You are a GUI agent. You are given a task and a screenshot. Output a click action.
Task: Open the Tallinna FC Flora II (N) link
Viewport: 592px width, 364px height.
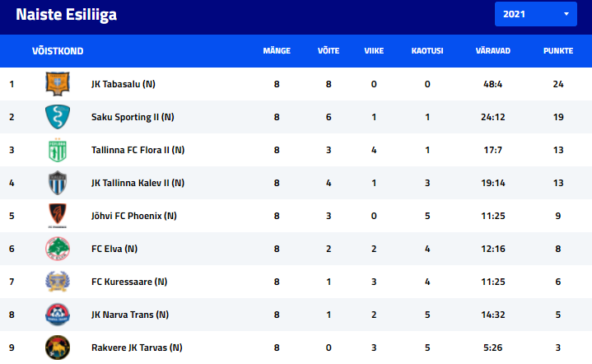tap(138, 150)
